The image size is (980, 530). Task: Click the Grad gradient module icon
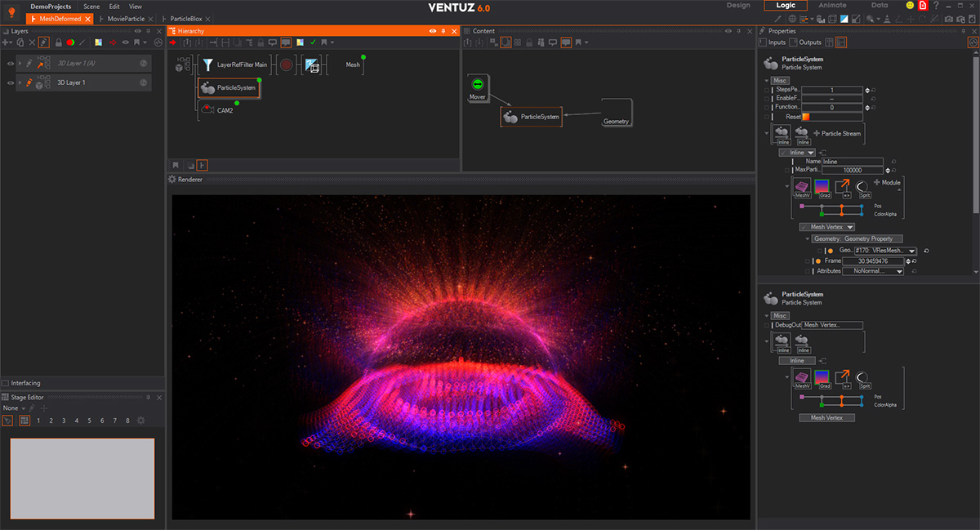click(824, 188)
